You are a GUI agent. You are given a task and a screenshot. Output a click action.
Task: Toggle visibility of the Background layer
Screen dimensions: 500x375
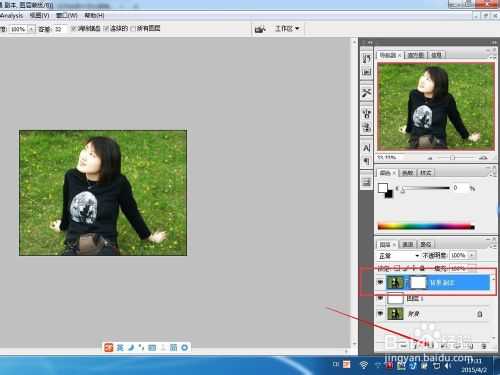(x=380, y=314)
